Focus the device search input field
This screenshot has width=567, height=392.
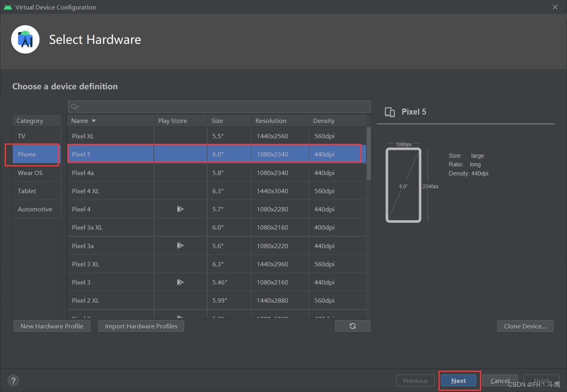219,107
